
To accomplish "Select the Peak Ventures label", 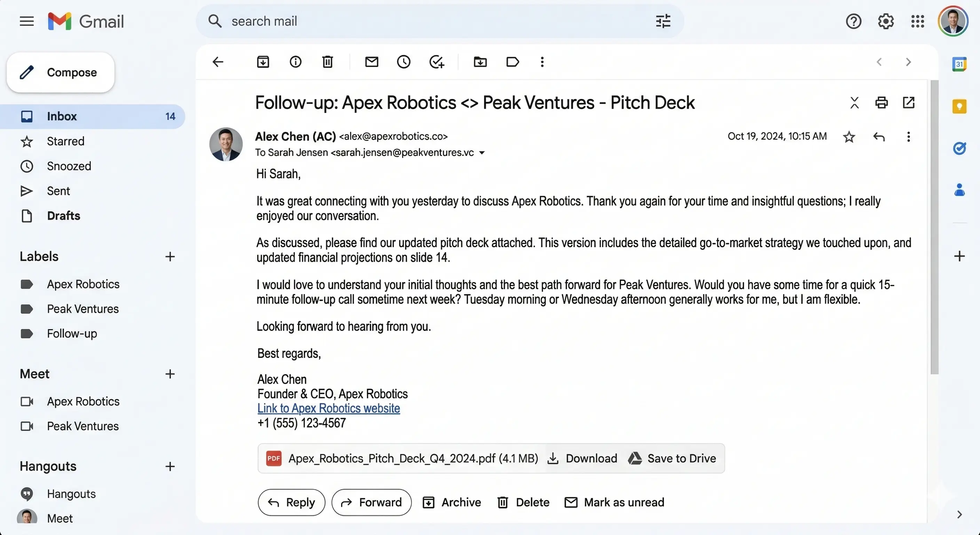I will (x=82, y=309).
